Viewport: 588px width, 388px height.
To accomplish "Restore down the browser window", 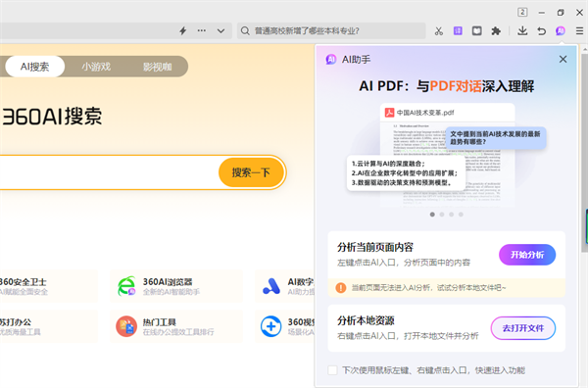I will tap(561, 13).
